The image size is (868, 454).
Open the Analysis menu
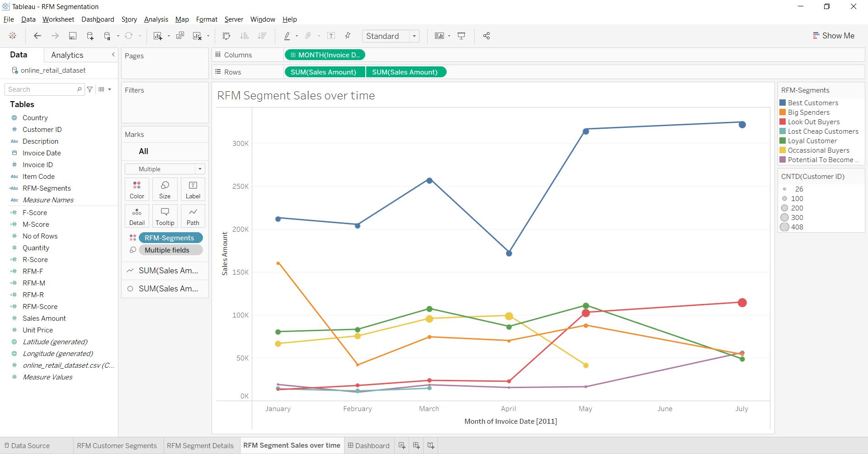point(156,19)
